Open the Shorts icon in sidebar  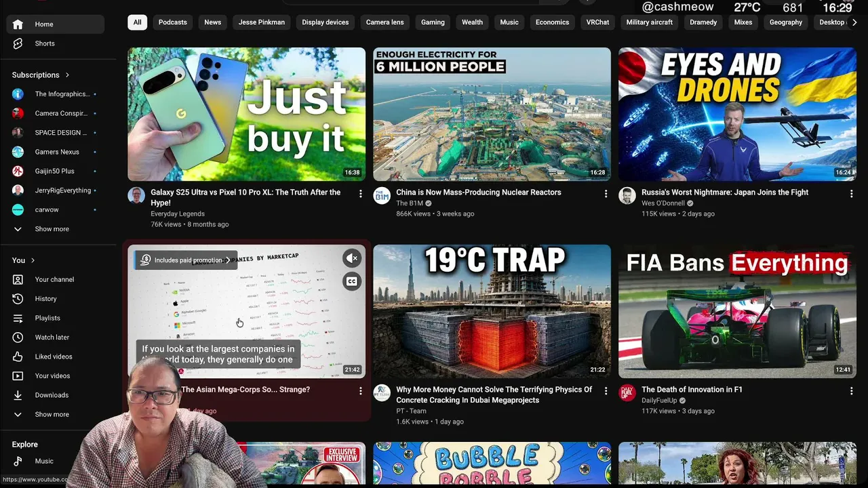pos(18,43)
